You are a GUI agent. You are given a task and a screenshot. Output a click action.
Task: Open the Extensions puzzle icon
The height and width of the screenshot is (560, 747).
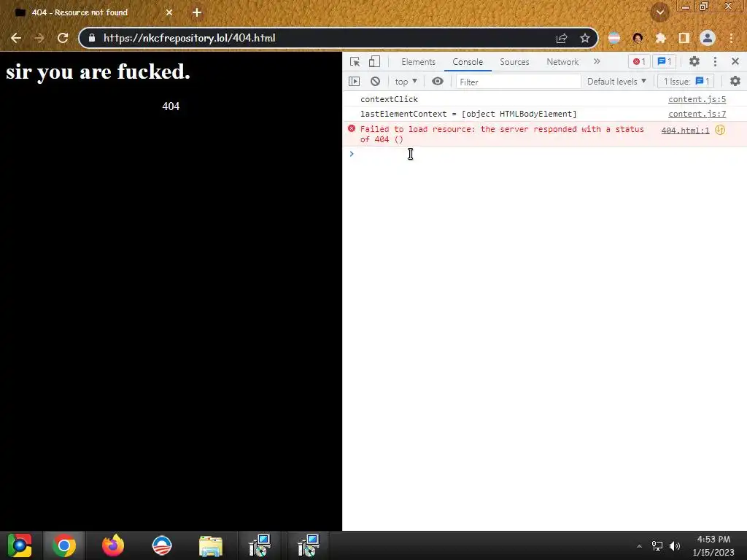click(x=661, y=38)
